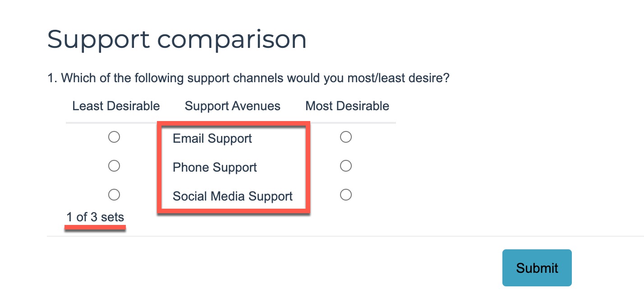This screenshot has width=644, height=299.
Task: Choose Social Media Support as Most Desirable
Action: coord(346,195)
